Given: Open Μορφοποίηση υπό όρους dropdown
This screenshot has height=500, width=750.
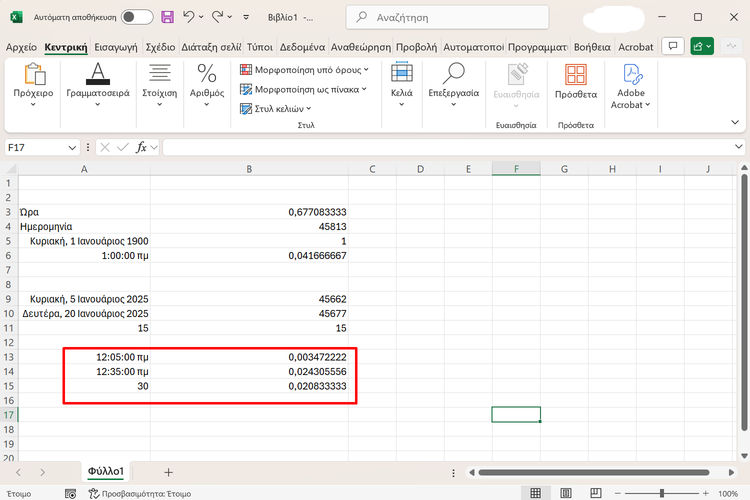Looking at the screenshot, I should 304,70.
